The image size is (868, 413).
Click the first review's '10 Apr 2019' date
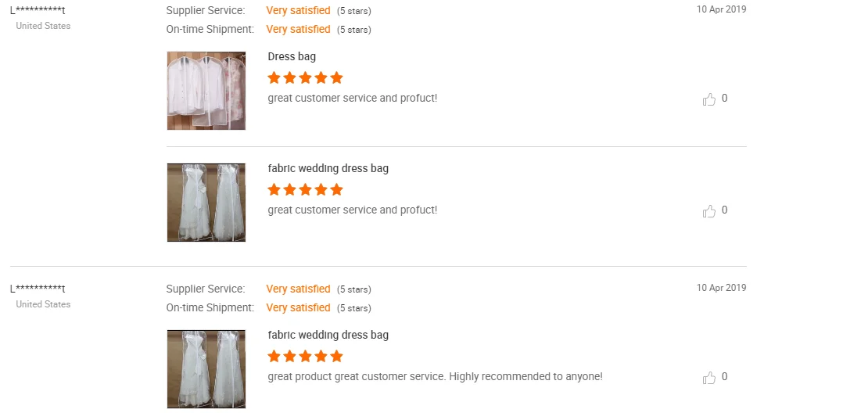click(x=721, y=9)
